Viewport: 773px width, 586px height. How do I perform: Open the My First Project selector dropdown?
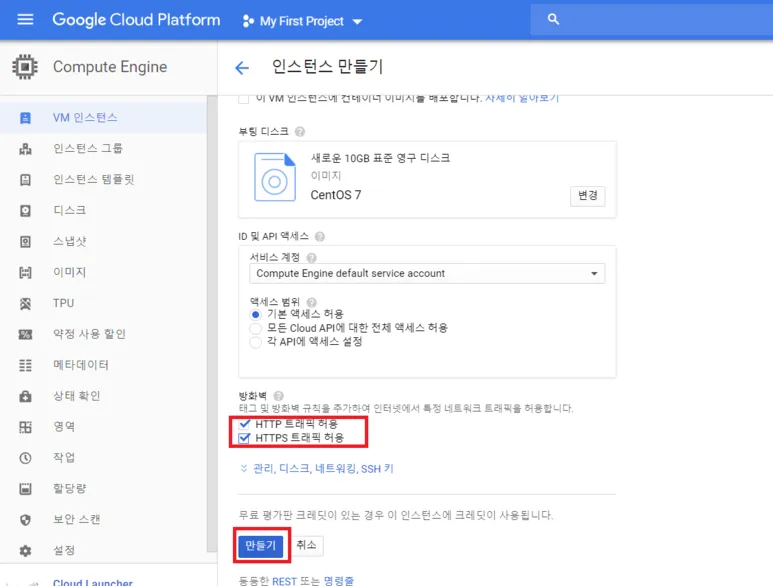[x=303, y=21]
